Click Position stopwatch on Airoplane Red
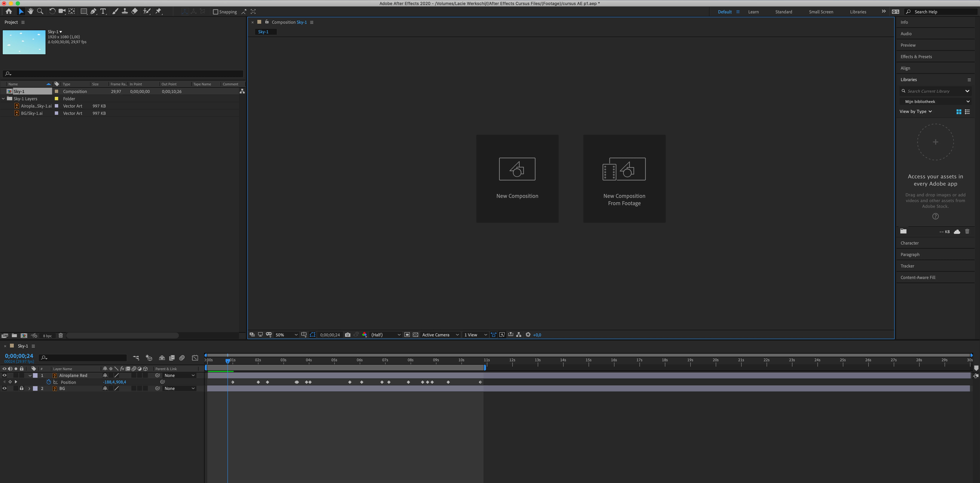The width and height of the screenshot is (980, 483). [49, 382]
